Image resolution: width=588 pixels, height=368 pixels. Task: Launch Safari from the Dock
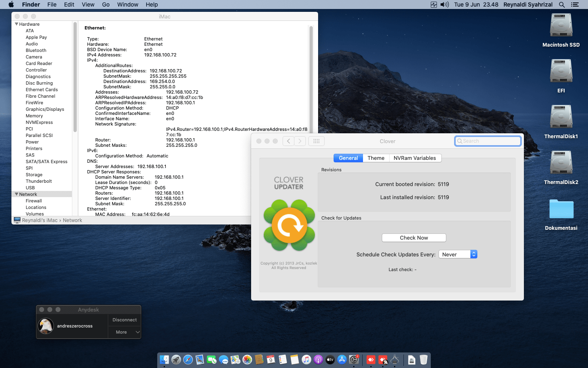click(x=188, y=360)
